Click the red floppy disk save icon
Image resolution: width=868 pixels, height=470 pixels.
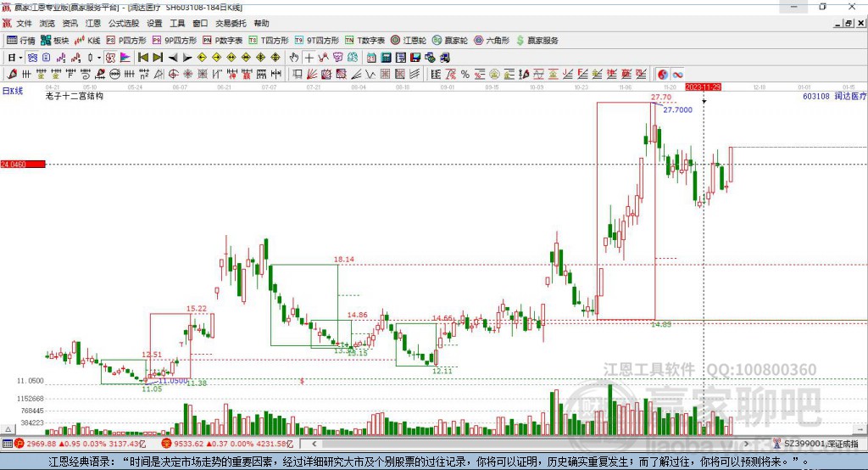415,58
